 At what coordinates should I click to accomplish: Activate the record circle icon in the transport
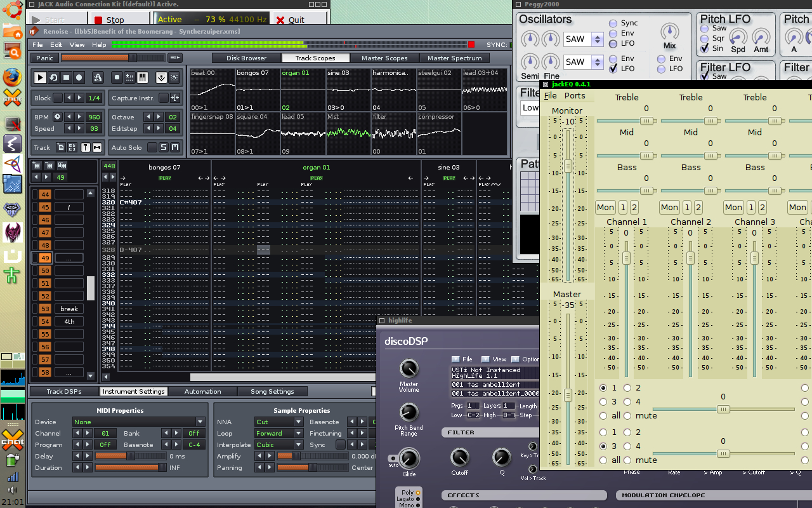[79, 78]
